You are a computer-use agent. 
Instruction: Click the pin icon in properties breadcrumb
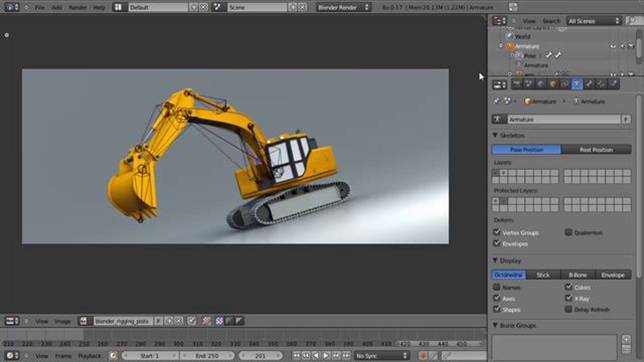496,101
